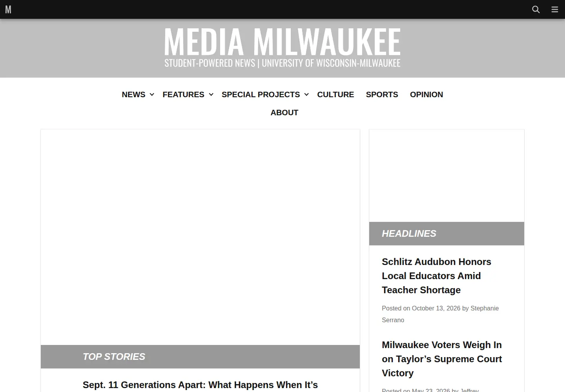Click the small M logo in the top bar
Viewport: 565px width, 392px height.
pyautogui.click(x=8, y=9)
